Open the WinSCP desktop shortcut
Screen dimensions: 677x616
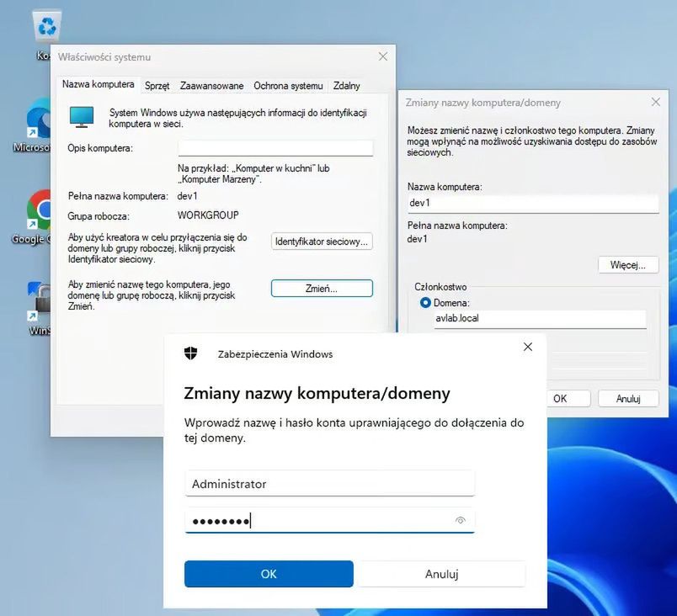pyautogui.click(x=38, y=302)
